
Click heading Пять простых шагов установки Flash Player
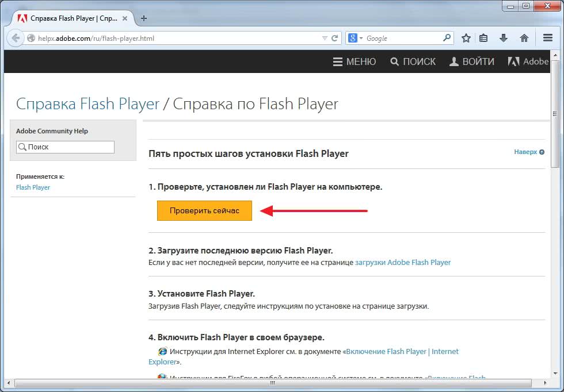click(x=249, y=154)
